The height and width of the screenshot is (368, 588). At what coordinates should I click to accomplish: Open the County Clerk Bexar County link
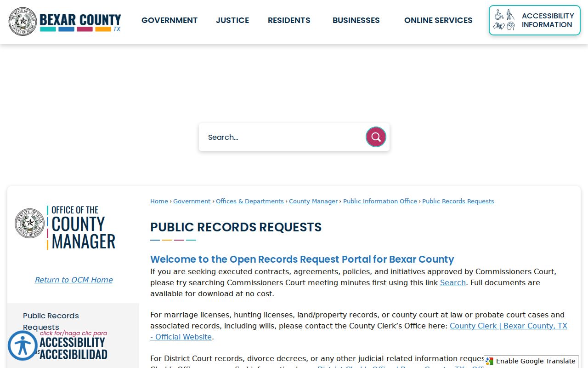coord(359,331)
